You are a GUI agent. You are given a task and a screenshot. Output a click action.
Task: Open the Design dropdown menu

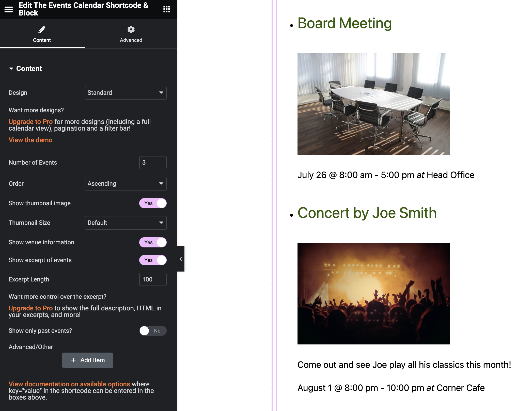point(125,92)
